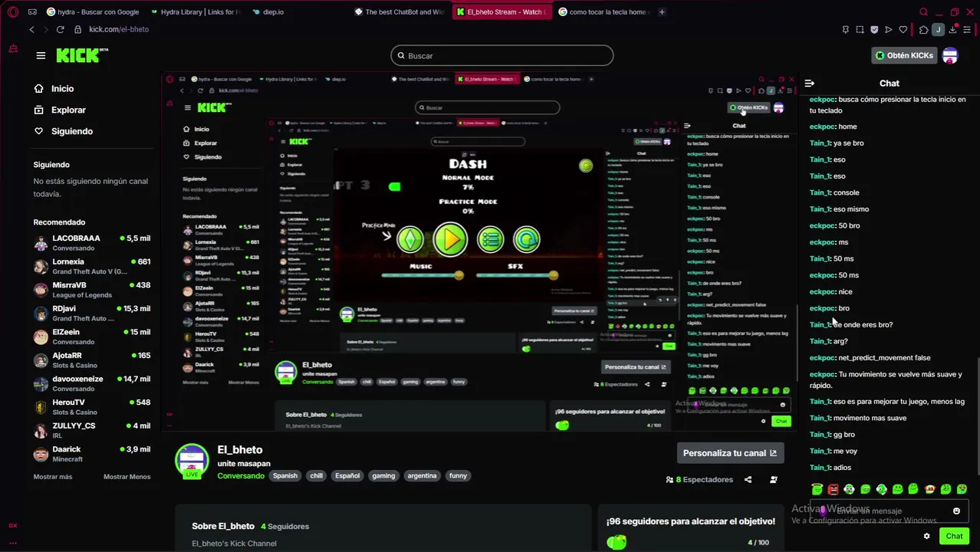This screenshot has height=552, width=980.
Task: Select the chill tag
Action: [316, 475]
